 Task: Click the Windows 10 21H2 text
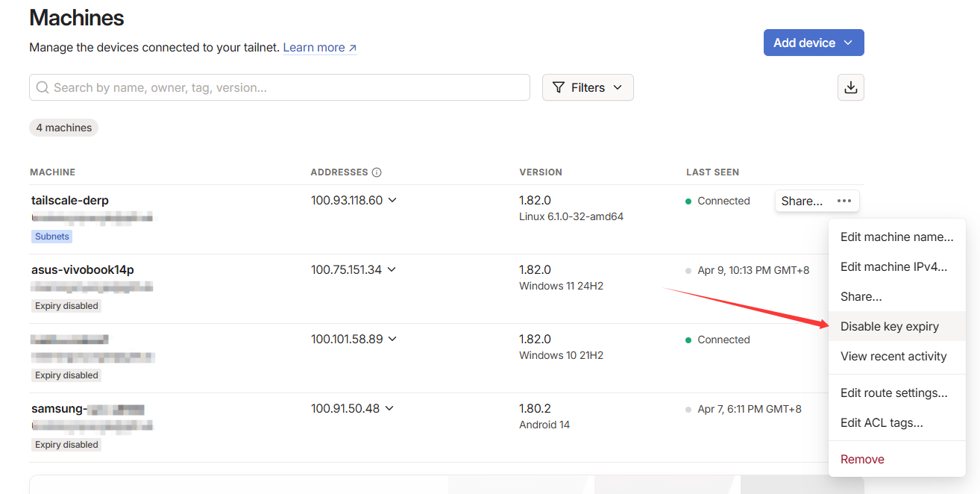561,355
